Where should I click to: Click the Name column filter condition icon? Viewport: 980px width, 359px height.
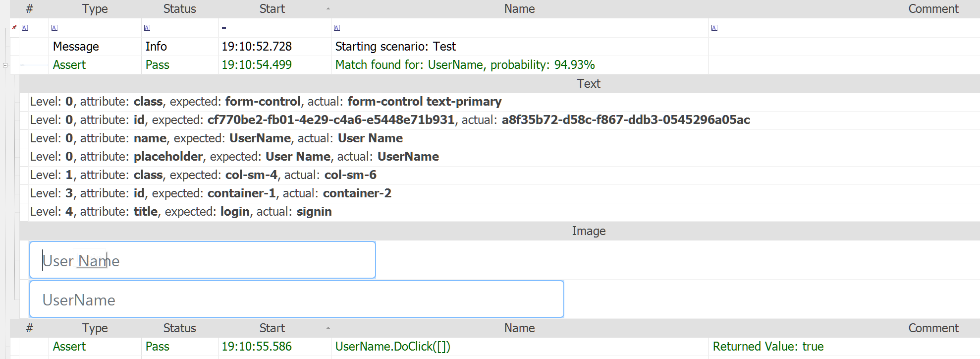pos(337,28)
